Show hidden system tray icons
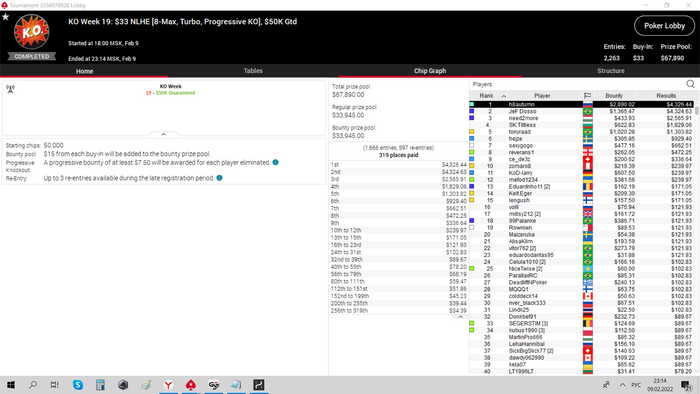 pos(622,385)
